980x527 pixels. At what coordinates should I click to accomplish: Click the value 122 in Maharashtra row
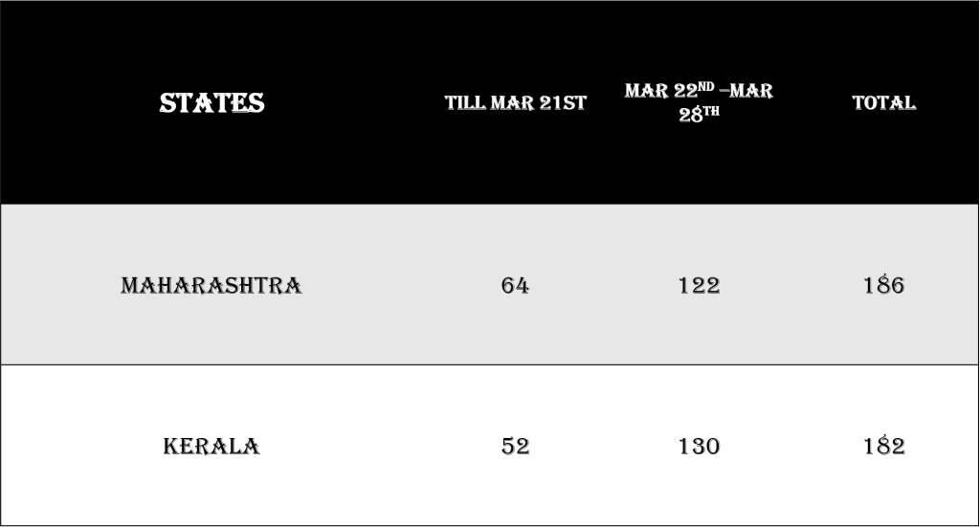tap(699, 285)
